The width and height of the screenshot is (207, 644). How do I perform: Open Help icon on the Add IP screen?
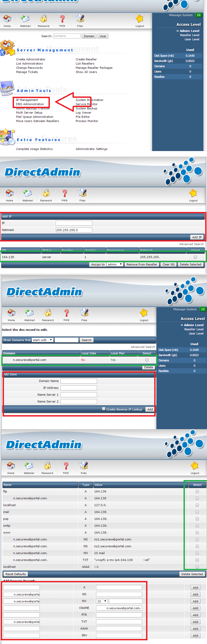point(65,193)
